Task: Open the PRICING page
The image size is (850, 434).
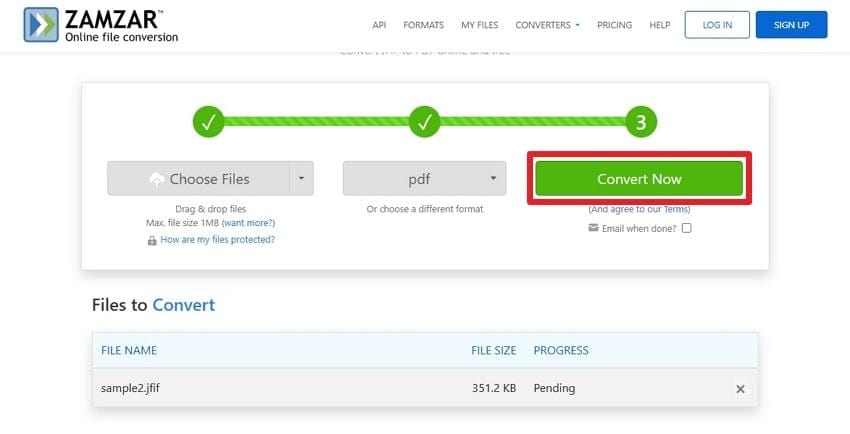Action: (x=614, y=25)
